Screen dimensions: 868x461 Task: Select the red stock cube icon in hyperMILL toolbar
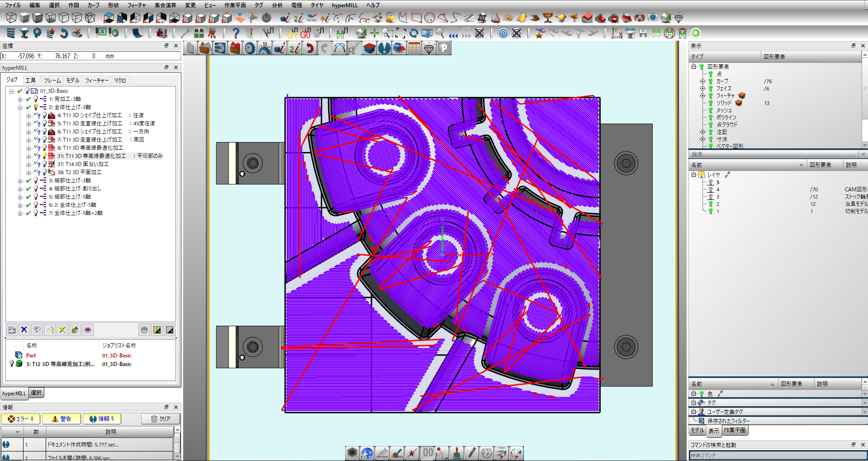tap(370, 48)
